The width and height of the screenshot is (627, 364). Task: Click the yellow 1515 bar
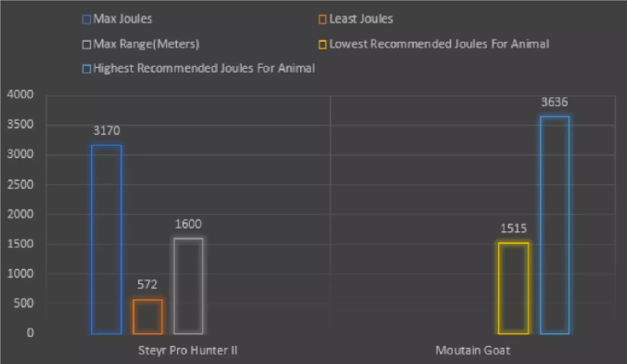tap(513, 288)
